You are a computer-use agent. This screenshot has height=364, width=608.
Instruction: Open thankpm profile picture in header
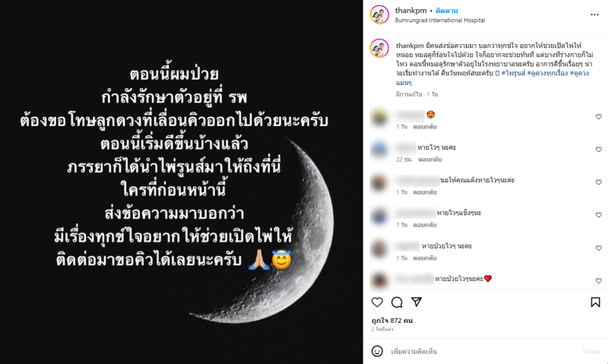(x=379, y=14)
